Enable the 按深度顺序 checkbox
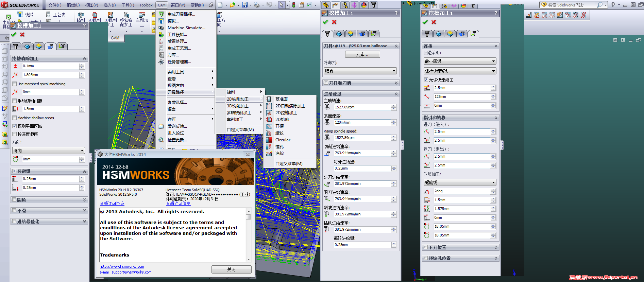 click(14, 134)
